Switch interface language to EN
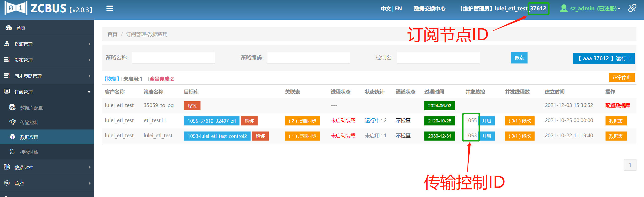The height and width of the screenshot is (197, 644). click(398, 9)
